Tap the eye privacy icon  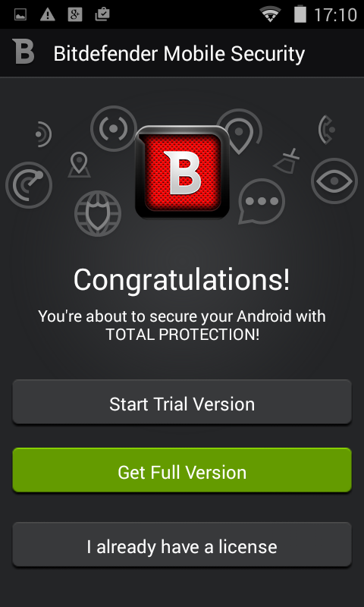click(x=334, y=181)
